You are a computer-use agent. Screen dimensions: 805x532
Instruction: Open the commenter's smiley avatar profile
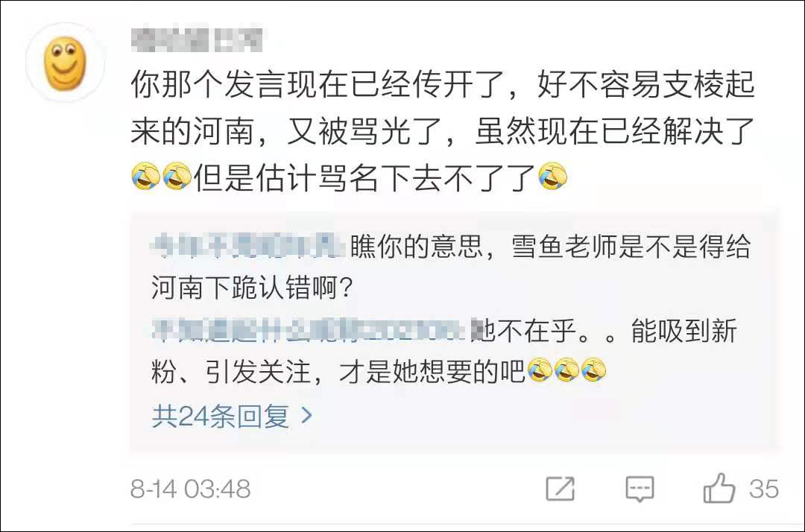65,63
